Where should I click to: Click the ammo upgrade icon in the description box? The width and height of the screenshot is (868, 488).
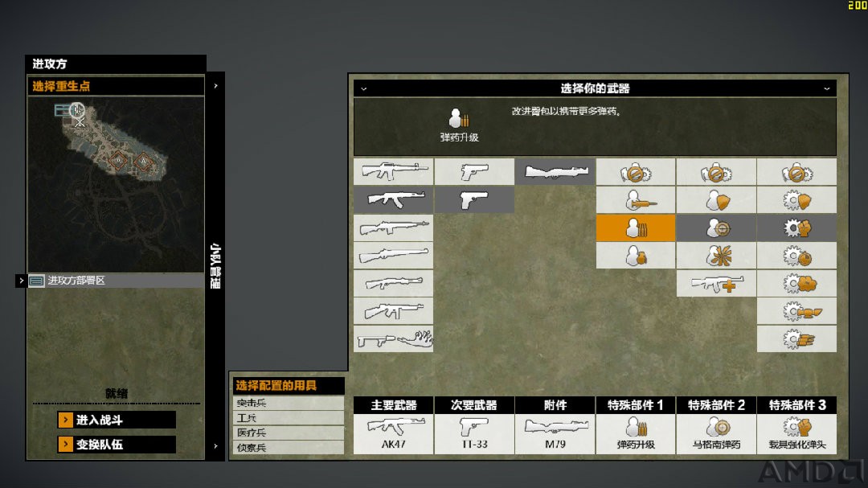[459, 118]
